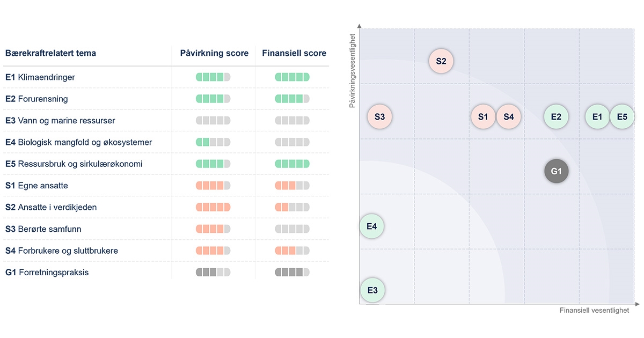This screenshot has width=644, height=338.
Task: Select the Bærekraftrelatert tema header
Action: (51, 53)
